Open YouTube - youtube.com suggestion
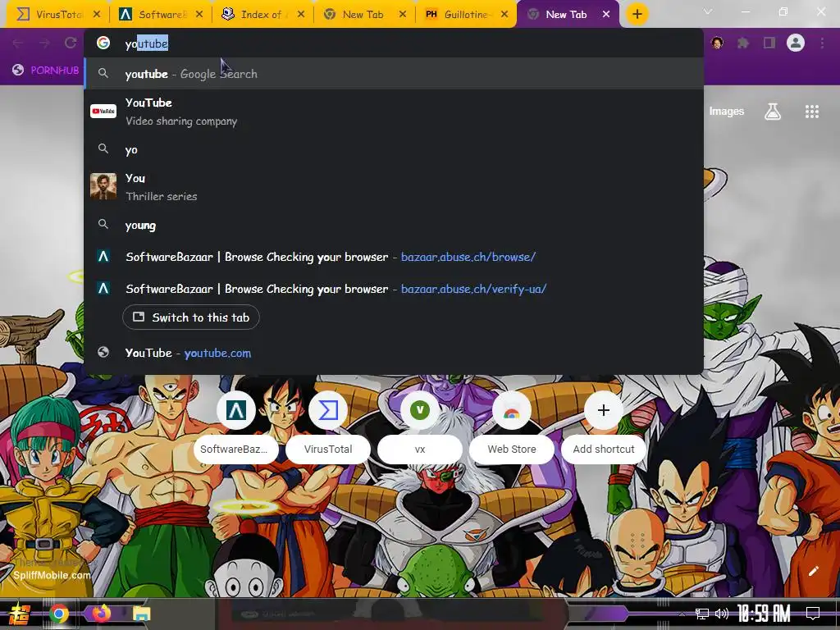The image size is (840, 630). (393, 353)
